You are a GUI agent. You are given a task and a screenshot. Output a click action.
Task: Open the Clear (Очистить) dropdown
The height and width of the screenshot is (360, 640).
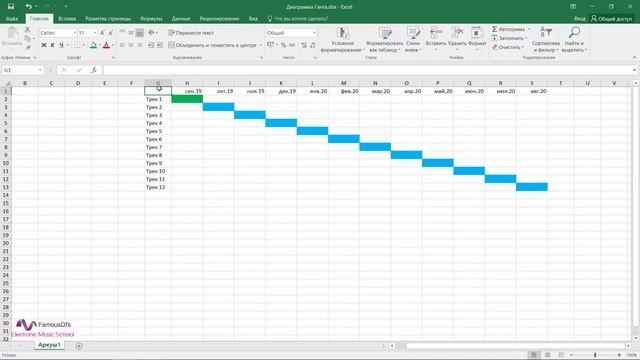point(507,47)
